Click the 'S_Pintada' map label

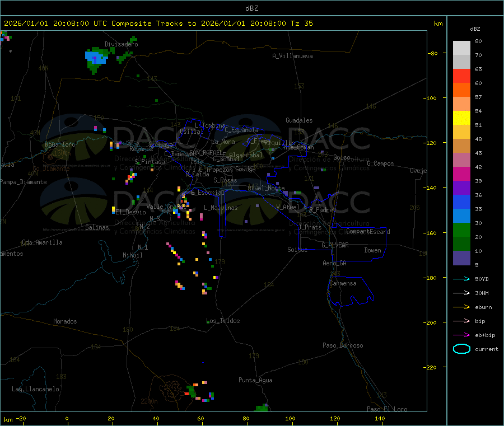coord(150,162)
